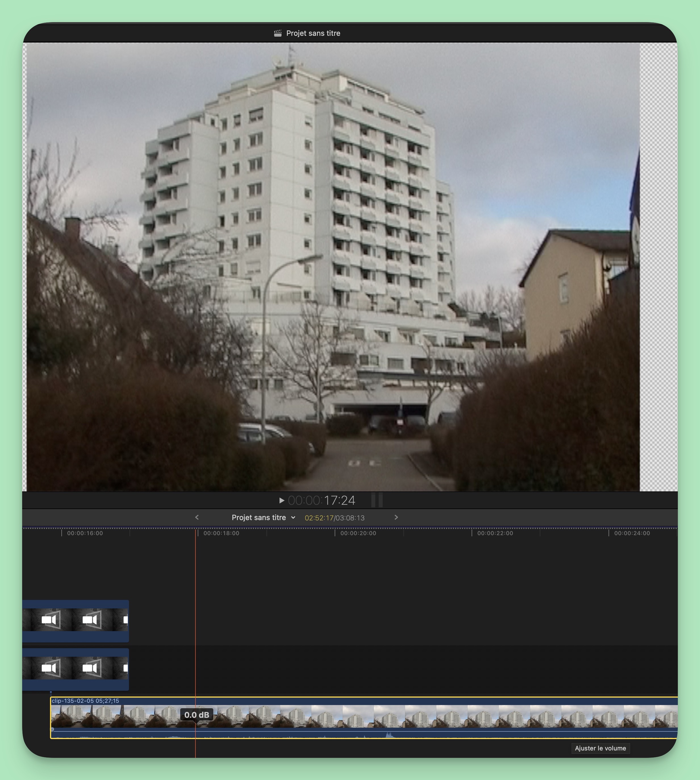Select the lower connected clip with camera icons
Screen dimensions: 700x780
click(x=76, y=669)
